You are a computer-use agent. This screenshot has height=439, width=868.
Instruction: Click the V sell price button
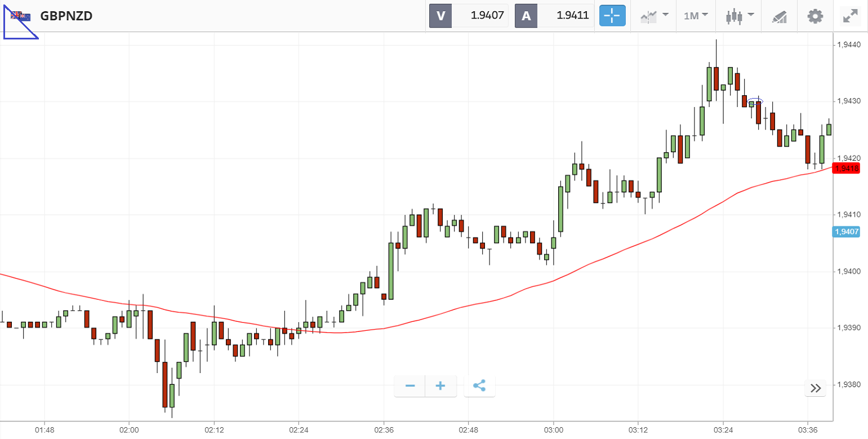tap(469, 16)
